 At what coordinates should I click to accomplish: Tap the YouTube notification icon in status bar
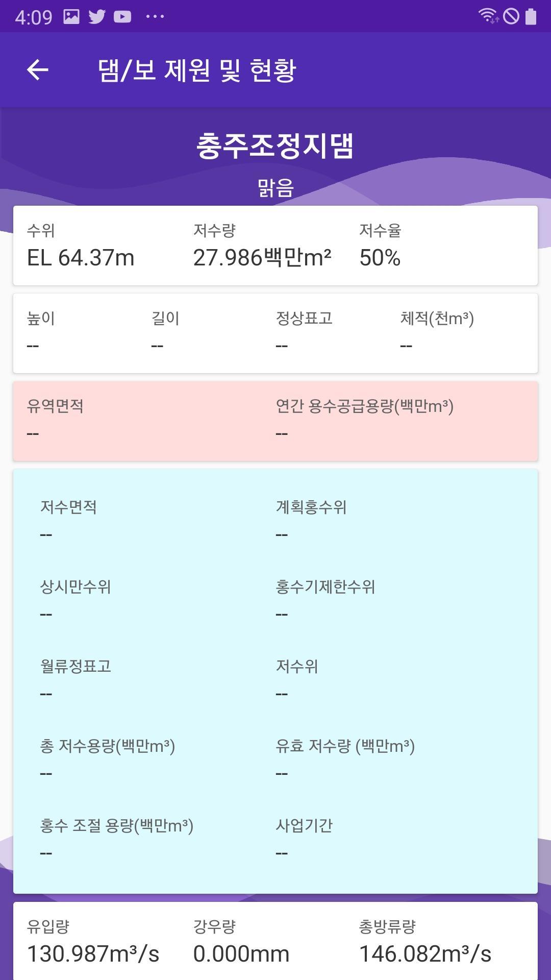(122, 17)
